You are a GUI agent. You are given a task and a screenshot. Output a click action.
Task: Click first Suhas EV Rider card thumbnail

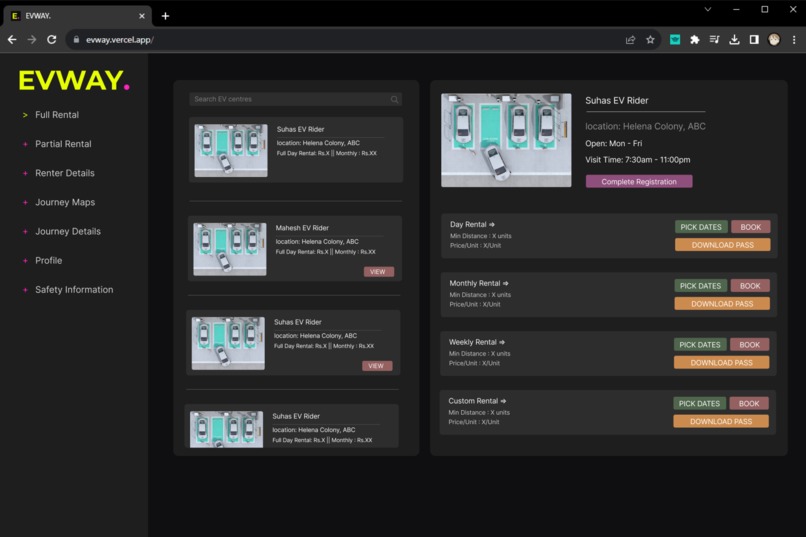(x=231, y=151)
